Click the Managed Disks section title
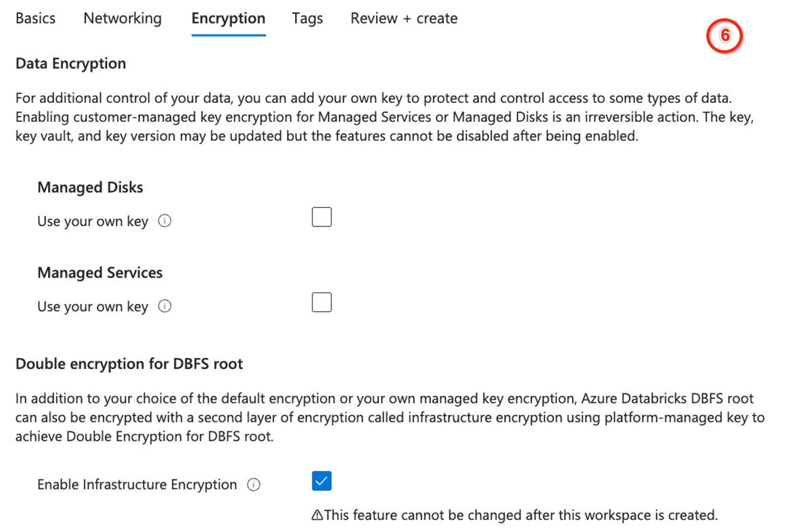 click(90, 188)
